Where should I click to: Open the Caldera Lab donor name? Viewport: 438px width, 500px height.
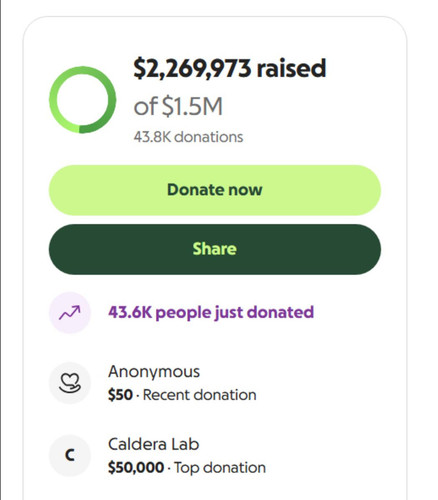[x=154, y=444]
